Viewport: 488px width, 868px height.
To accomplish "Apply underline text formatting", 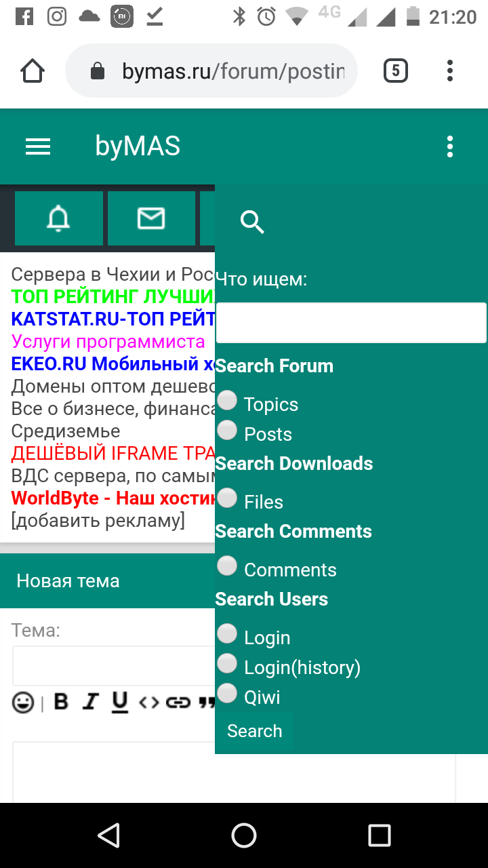I will (x=120, y=702).
